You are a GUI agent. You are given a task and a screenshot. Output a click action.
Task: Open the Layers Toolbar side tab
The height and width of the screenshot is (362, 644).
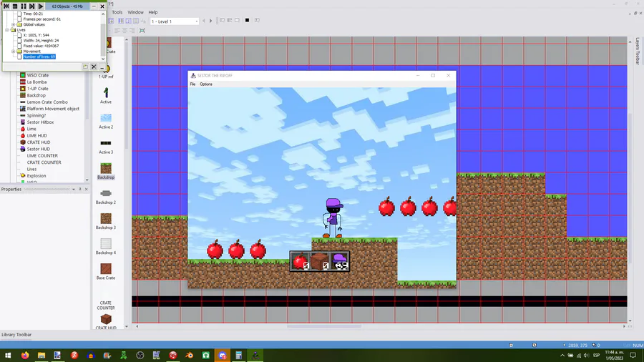coord(638,52)
